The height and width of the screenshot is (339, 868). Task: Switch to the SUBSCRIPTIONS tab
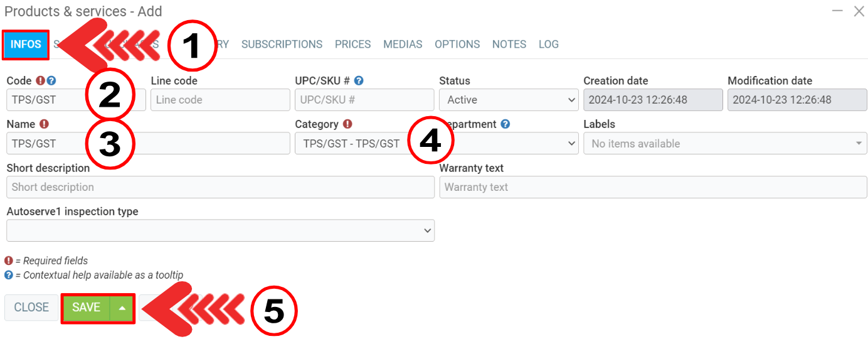[282, 45]
